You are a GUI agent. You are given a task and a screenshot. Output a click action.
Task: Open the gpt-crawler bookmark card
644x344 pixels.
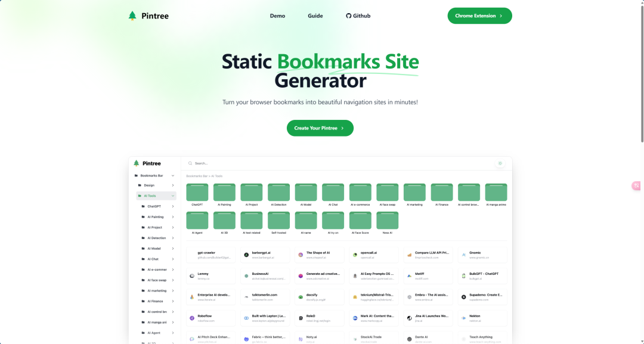click(x=210, y=255)
